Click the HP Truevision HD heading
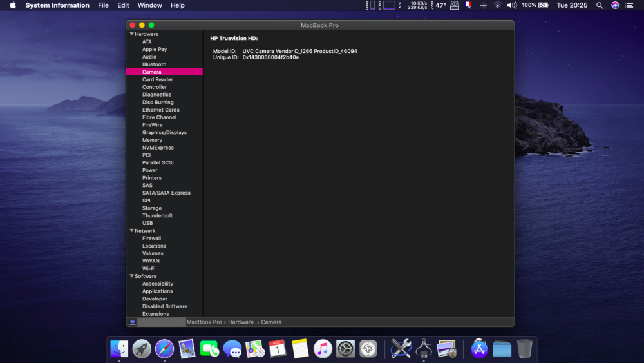Screen dimensions: 644x363 [234, 38]
